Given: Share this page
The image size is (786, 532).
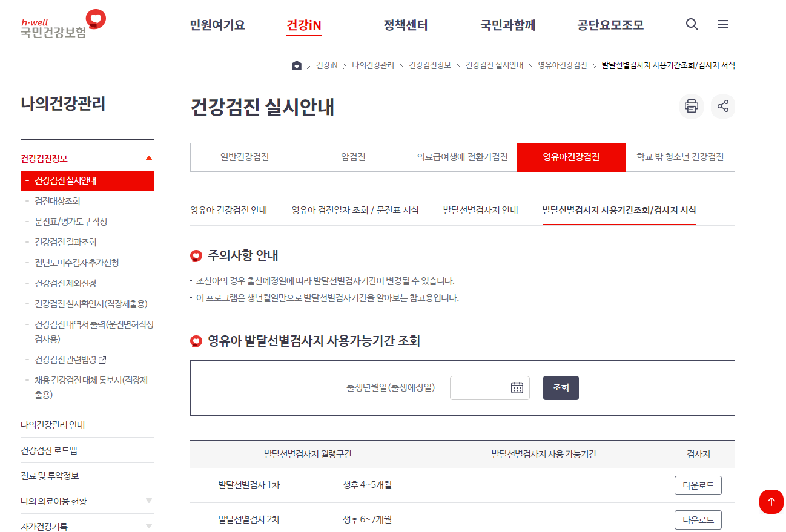Looking at the screenshot, I should click(x=723, y=107).
